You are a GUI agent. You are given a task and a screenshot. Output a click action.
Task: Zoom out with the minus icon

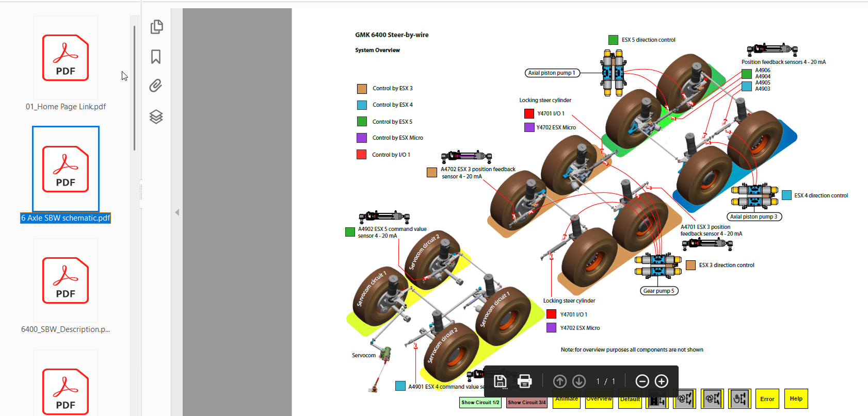pyautogui.click(x=642, y=381)
